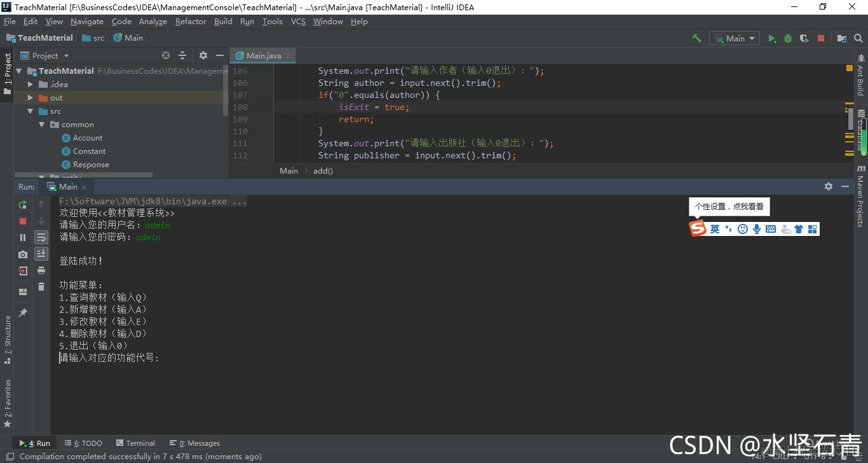The height and width of the screenshot is (463, 868).
Task: Run Main with coverage icon
Action: coord(804,38)
